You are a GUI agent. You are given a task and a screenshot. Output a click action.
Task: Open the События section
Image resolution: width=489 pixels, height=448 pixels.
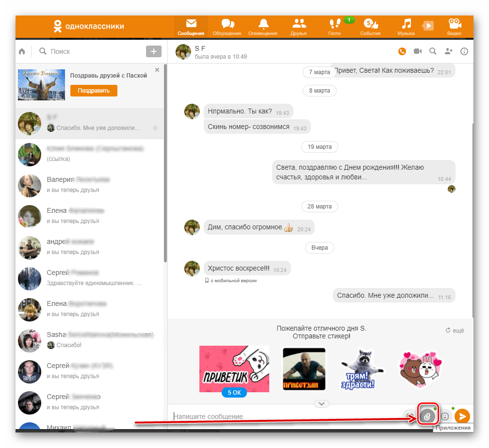click(x=370, y=27)
